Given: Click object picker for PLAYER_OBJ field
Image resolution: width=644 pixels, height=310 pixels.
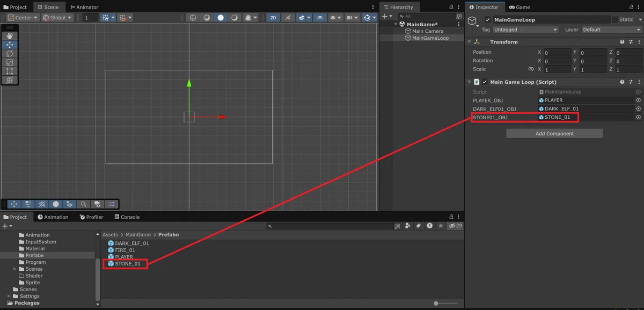Looking at the screenshot, I should 639,100.
